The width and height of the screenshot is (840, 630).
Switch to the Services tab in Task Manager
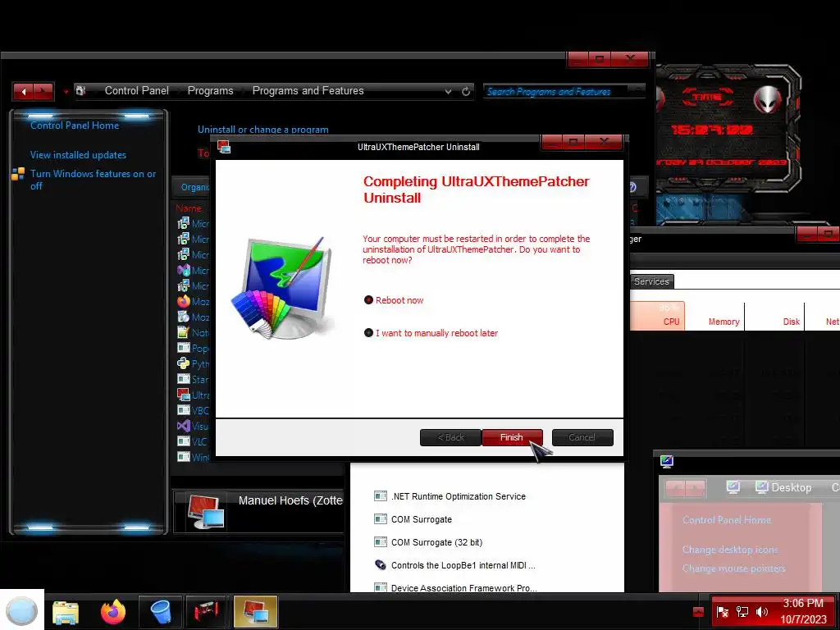tap(651, 281)
